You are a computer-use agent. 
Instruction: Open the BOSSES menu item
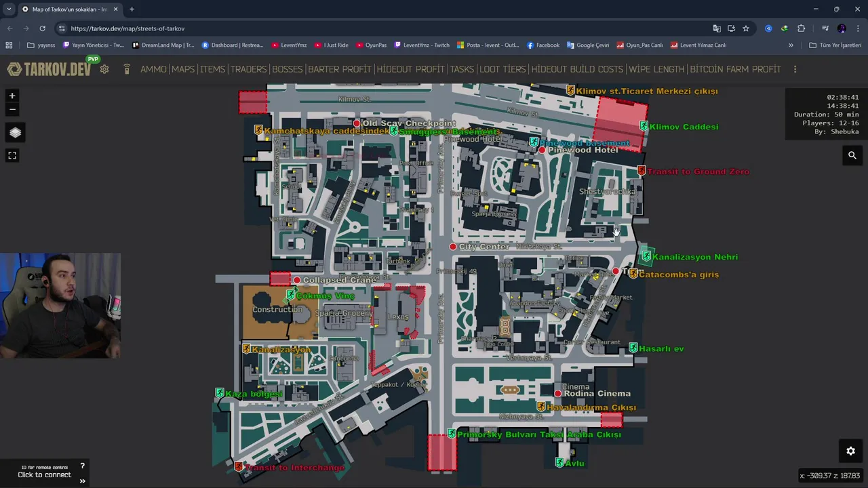287,69
